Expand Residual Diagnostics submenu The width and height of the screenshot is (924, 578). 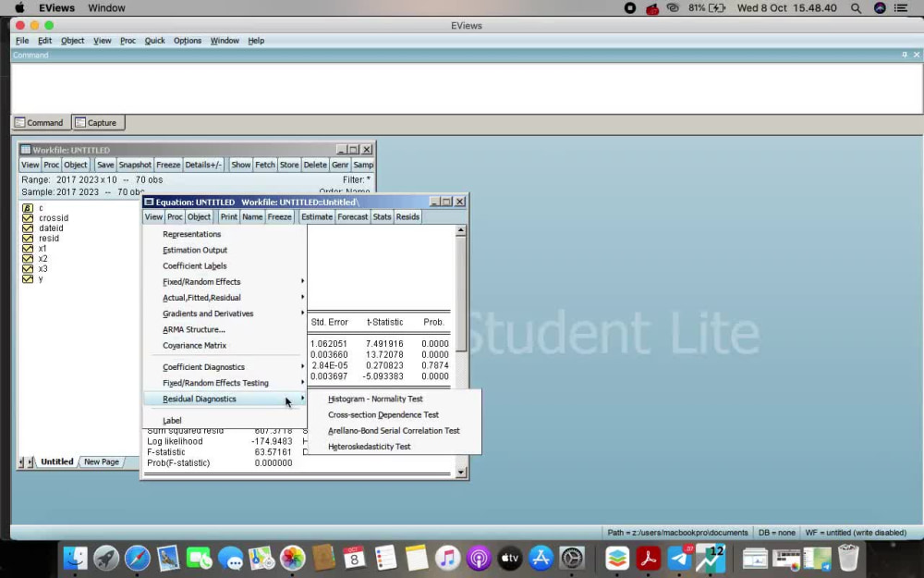point(225,399)
